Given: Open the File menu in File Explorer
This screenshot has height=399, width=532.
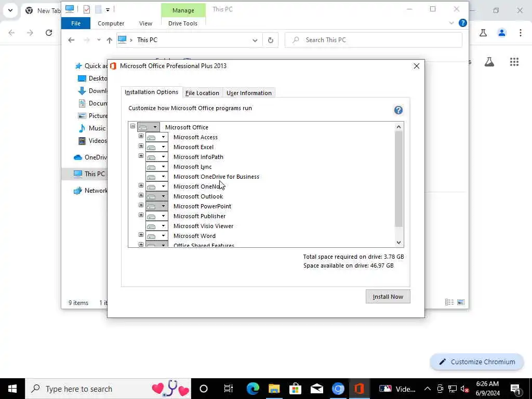Looking at the screenshot, I should (76, 23).
